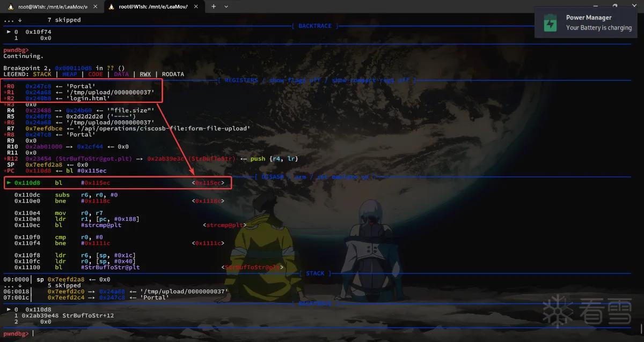Open the Power Manager notification title
Viewport: 644px width, 342px height.
click(589, 18)
